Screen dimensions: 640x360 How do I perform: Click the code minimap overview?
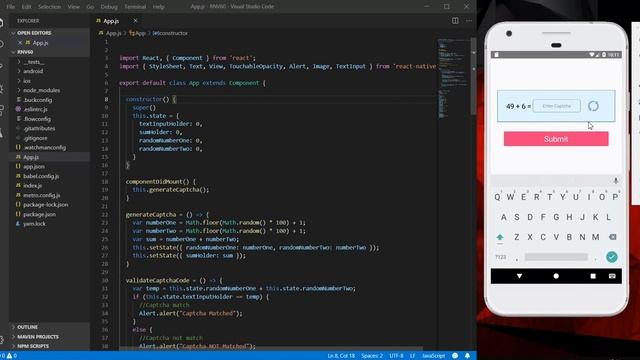pyautogui.click(x=453, y=78)
